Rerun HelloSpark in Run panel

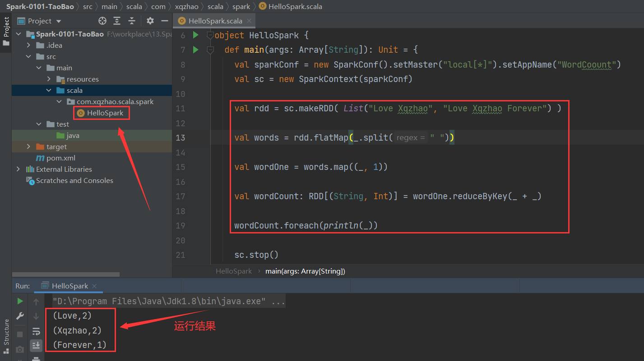(x=20, y=301)
